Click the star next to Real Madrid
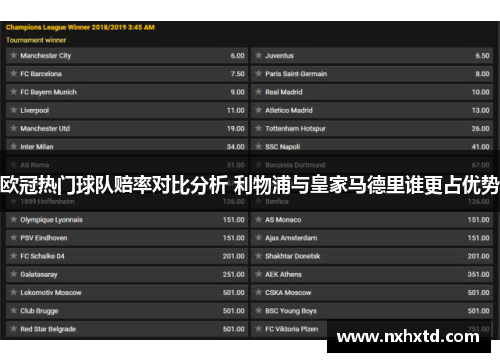Screen dimensions: 500x362 pos(258,91)
